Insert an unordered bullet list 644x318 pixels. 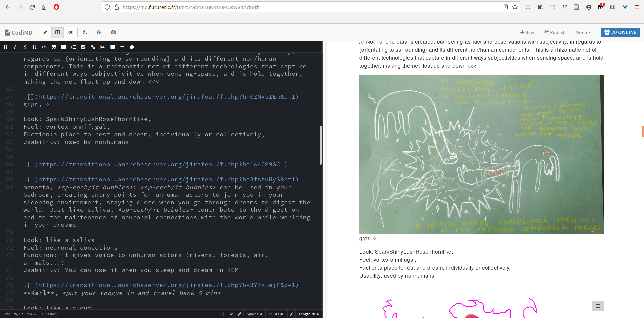point(63,47)
